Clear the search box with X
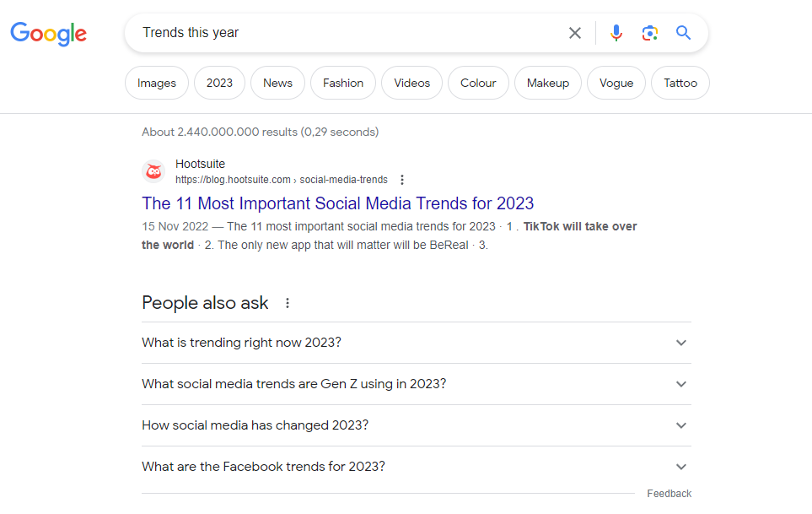The width and height of the screenshot is (812, 514). tap(575, 33)
